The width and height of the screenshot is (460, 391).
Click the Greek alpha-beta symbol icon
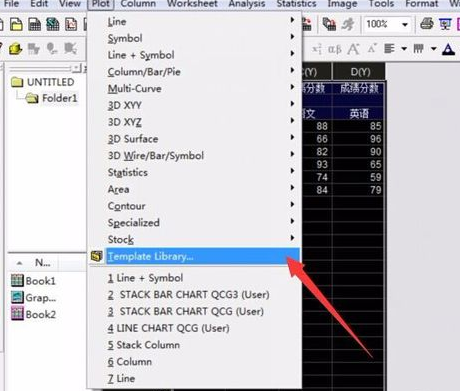[334, 49]
